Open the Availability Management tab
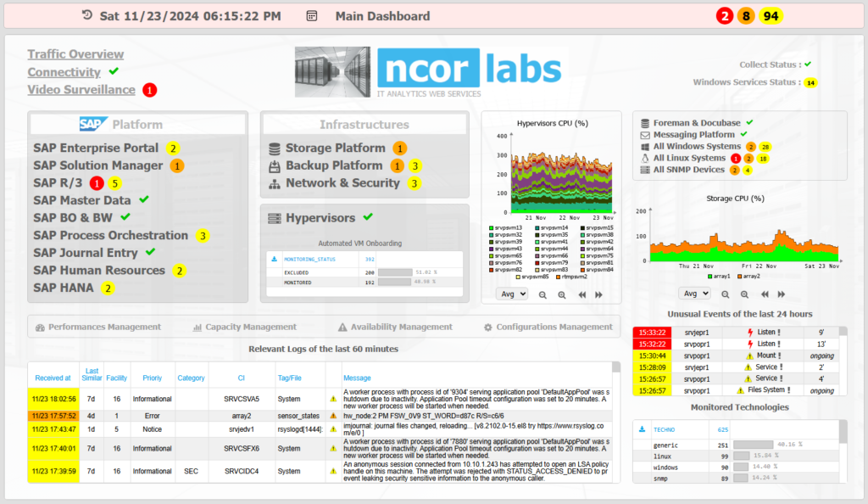This screenshot has height=504, width=868. point(395,328)
